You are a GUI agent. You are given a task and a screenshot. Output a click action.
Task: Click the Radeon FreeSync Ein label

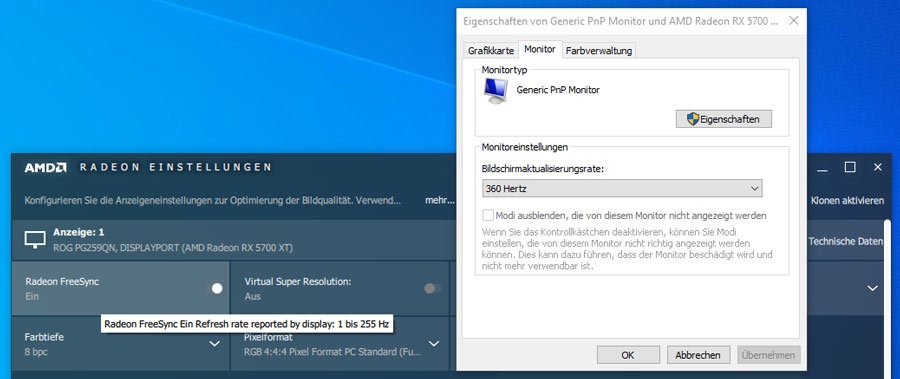62,289
